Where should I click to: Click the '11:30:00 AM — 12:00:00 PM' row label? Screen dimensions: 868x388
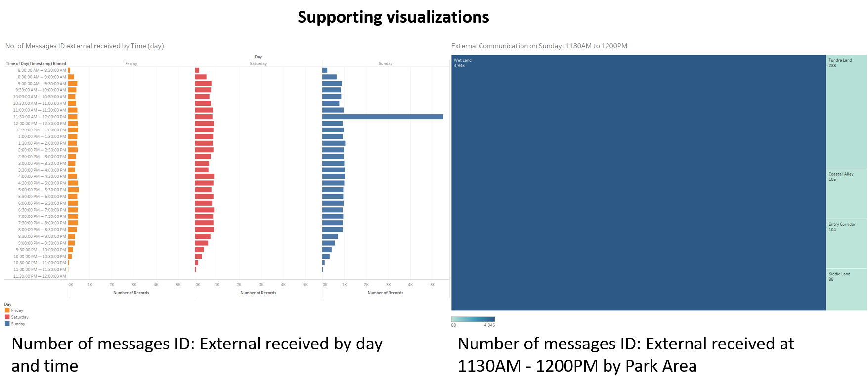coord(39,117)
